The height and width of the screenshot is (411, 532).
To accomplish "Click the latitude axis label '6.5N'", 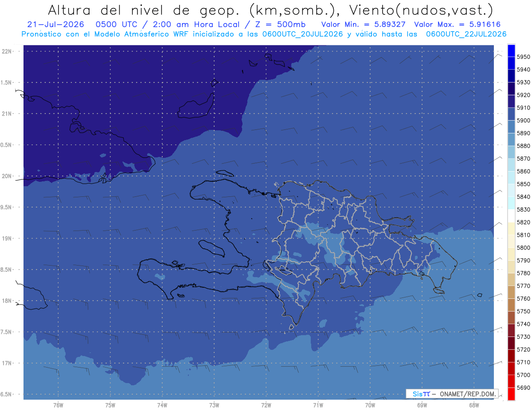I will click(7, 394).
